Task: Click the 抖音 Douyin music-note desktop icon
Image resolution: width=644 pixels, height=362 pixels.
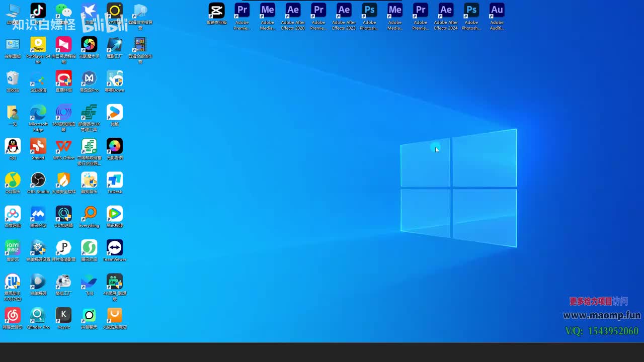Action: (38, 11)
